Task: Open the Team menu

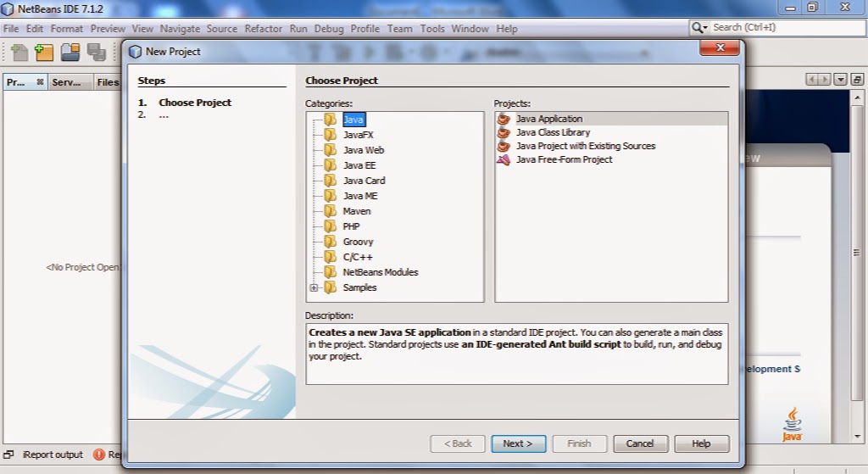Action: 399,28
